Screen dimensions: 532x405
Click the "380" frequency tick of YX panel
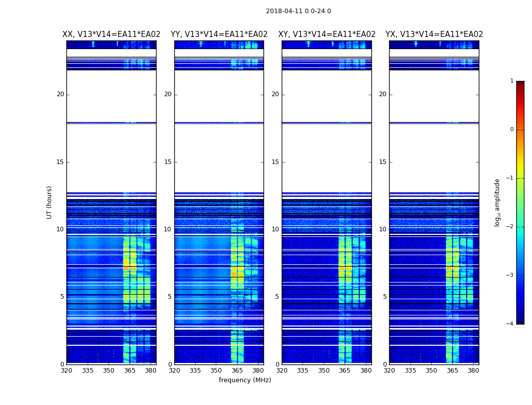pyautogui.click(x=473, y=371)
